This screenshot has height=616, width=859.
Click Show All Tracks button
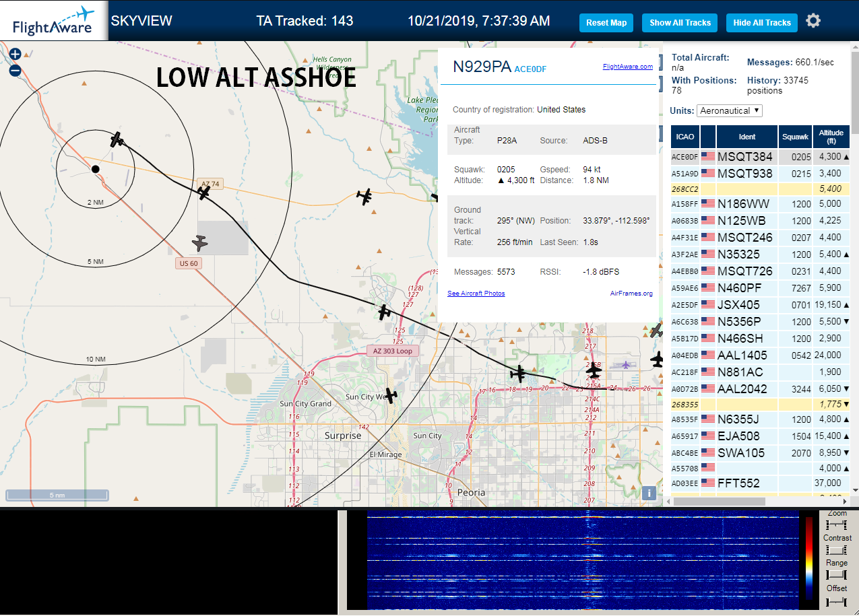[680, 22]
